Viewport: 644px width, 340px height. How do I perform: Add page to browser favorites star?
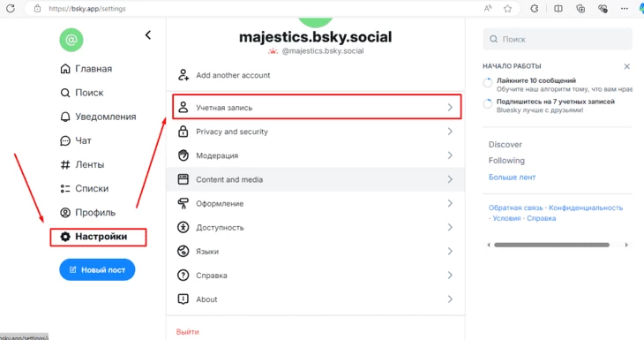(507, 9)
